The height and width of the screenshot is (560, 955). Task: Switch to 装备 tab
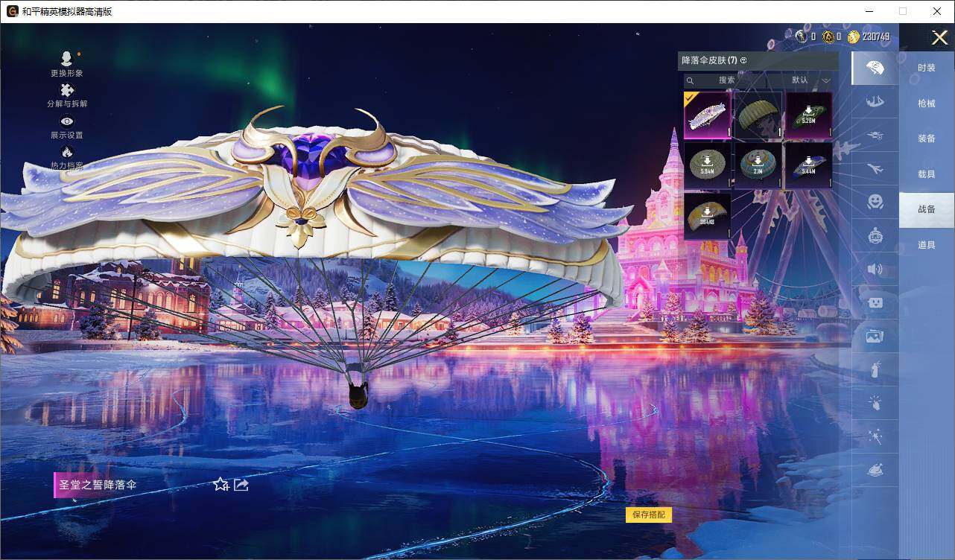tap(927, 139)
